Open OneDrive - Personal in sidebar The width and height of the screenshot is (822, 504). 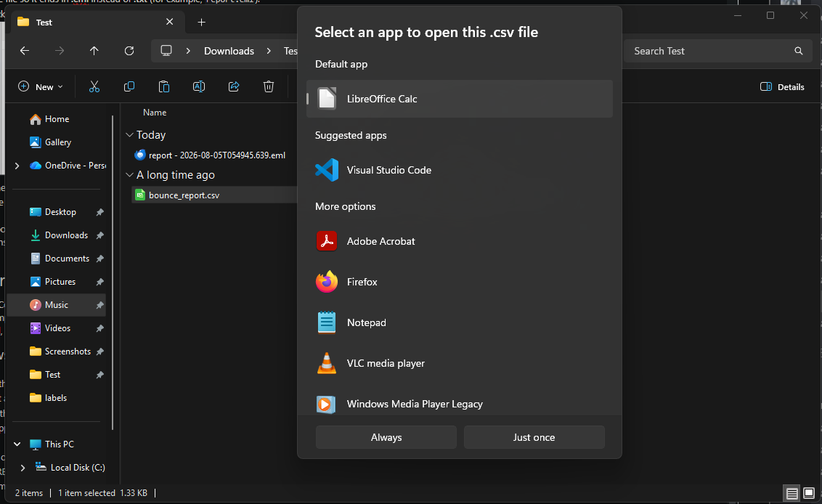(x=68, y=165)
